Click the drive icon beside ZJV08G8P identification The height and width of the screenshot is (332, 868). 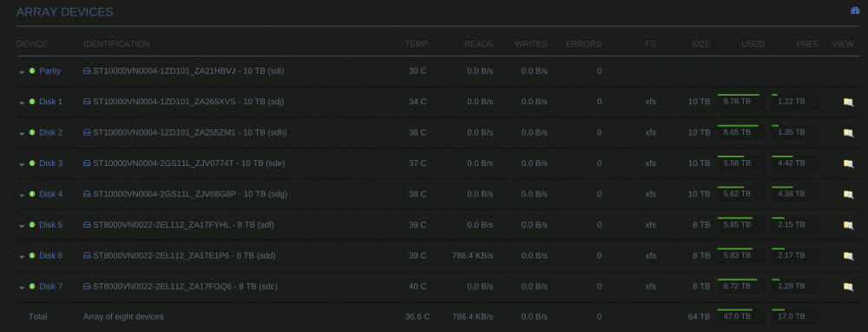pyautogui.click(x=87, y=194)
